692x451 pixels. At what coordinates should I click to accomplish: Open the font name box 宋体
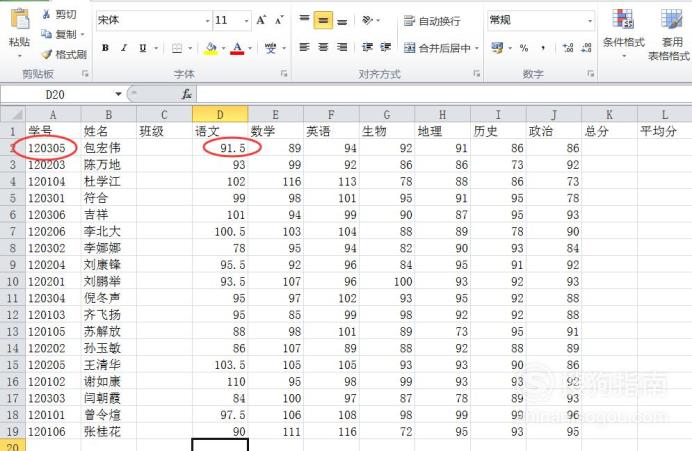click(154, 20)
